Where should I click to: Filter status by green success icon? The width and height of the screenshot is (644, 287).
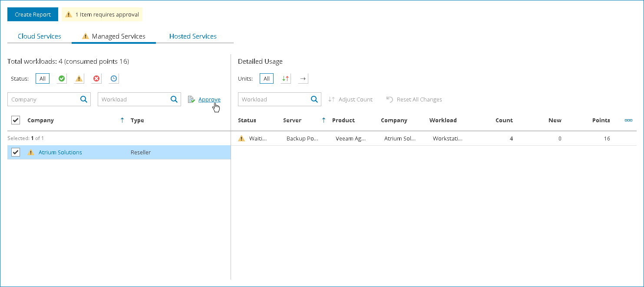(x=62, y=78)
